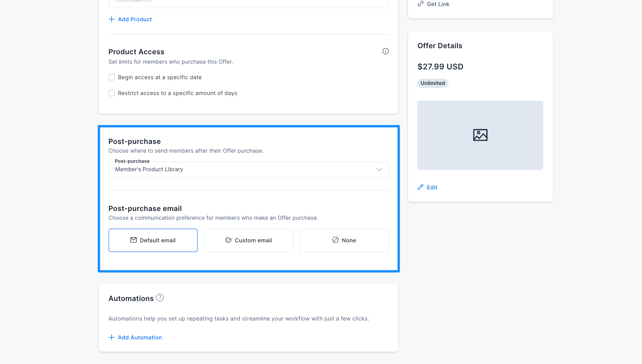The height and width of the screenshot is (364, 642).
Task: Click the plus icon beside Add Product
Action: pyautogui.click(x=112, y=19)
